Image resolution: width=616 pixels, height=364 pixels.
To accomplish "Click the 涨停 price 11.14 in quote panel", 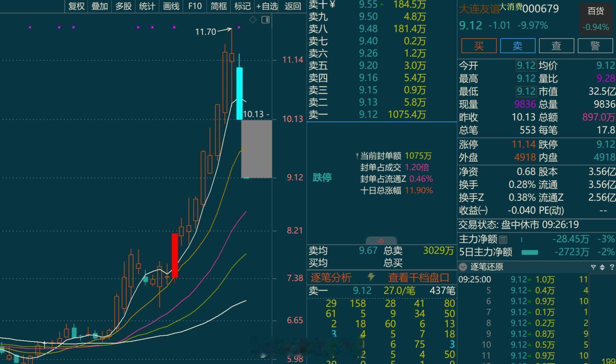I will (x=524, y=145).
